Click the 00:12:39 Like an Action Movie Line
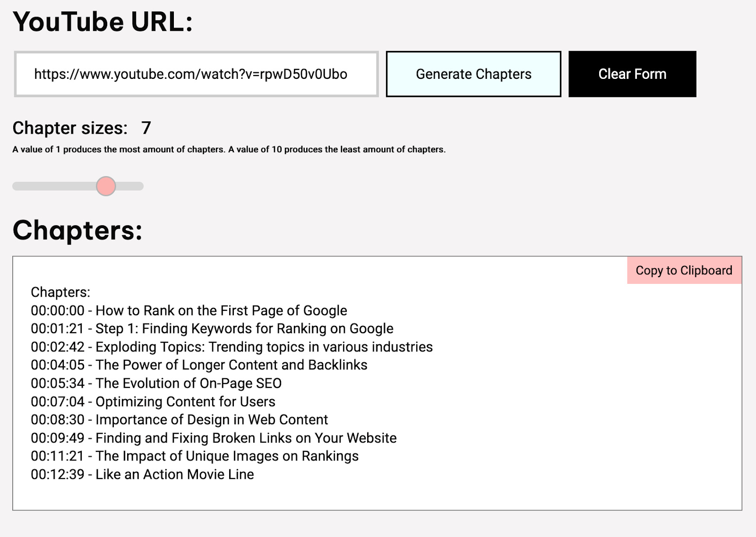 point(142,474)
